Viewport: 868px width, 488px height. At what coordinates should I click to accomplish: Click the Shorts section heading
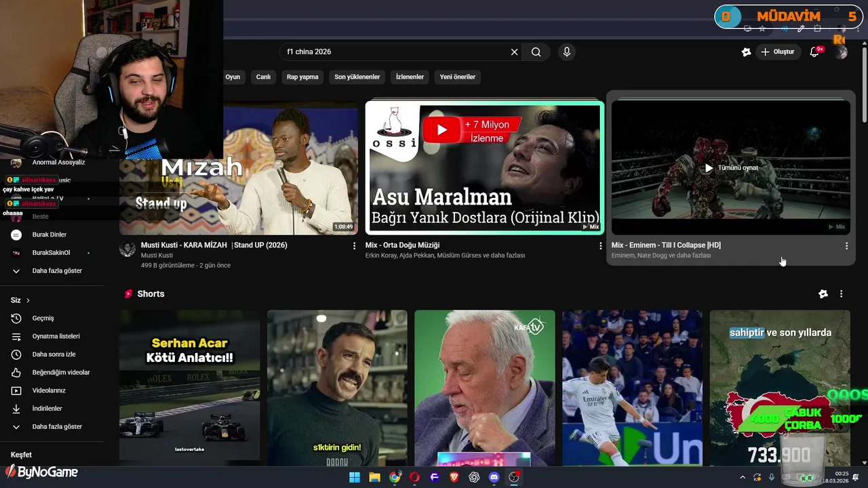coord(151,294)
